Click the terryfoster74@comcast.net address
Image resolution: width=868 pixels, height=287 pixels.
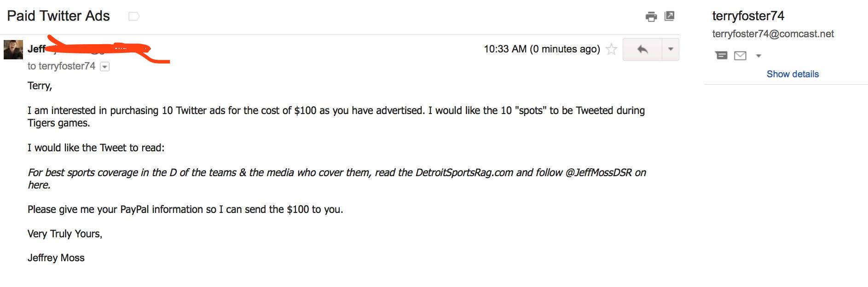pos(773,34)
